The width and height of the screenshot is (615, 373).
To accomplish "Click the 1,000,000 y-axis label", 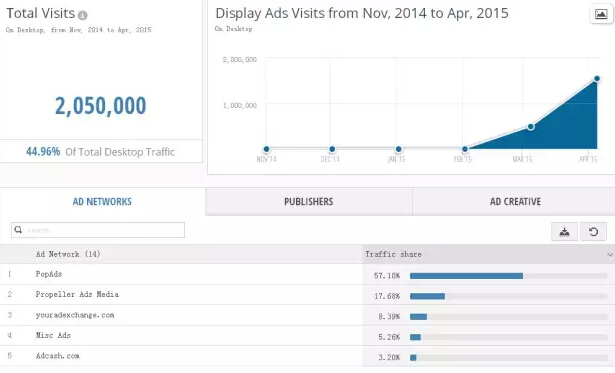I will 240,106.
